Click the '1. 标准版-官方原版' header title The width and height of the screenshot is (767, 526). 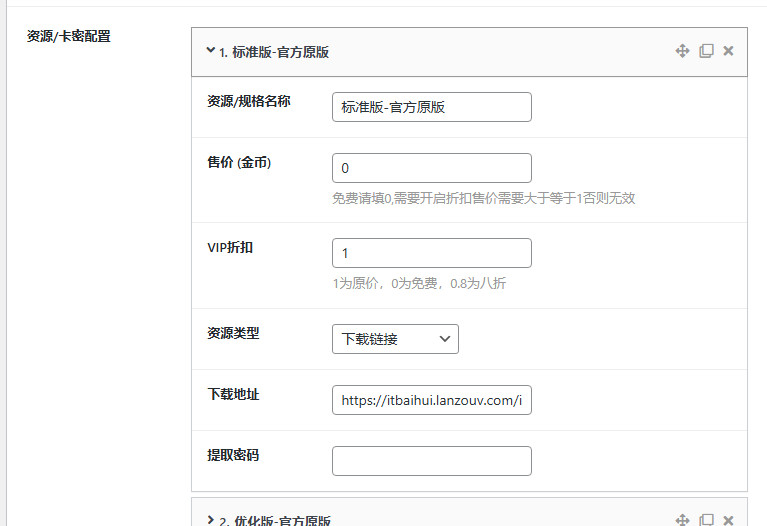(x=274, y=52)
